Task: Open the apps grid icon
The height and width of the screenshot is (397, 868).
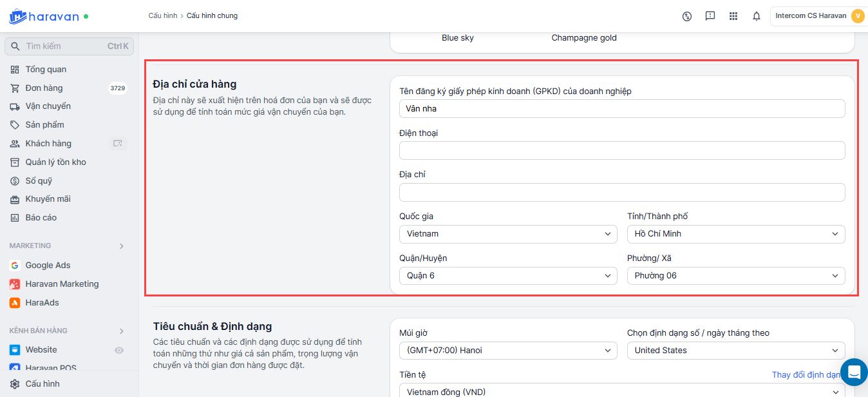Action: pos(733,16)
